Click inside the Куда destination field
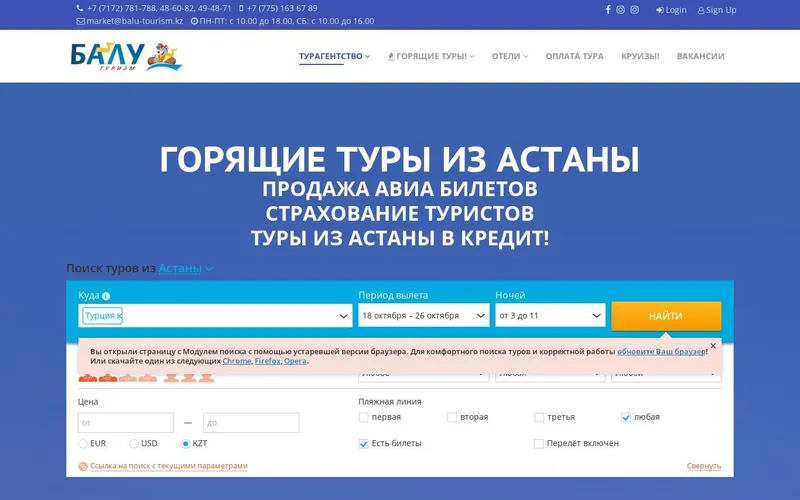Image resolution: width=800 pixels, height=500 pixels. coord(215,316)
